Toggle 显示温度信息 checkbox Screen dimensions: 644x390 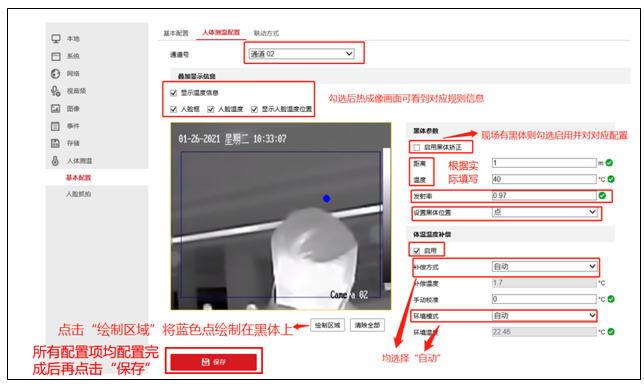tap(173, 93)
